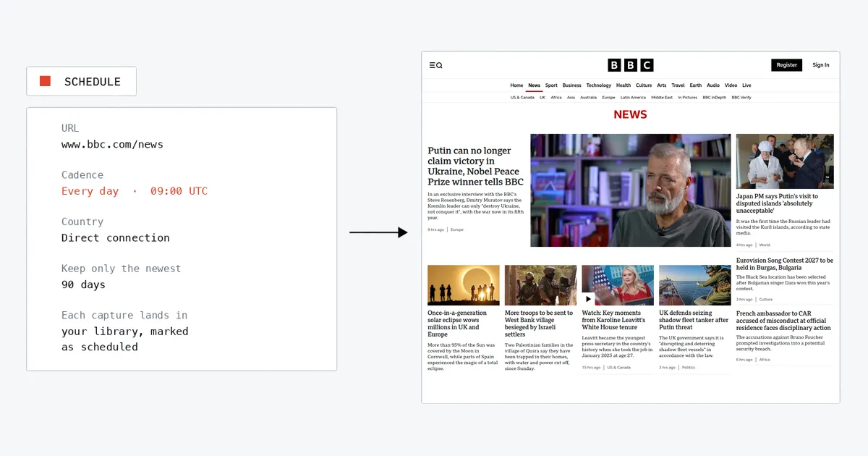868x456 pixels.
Task: Select the BBC InDepth subsection
Action: [715, 97]
